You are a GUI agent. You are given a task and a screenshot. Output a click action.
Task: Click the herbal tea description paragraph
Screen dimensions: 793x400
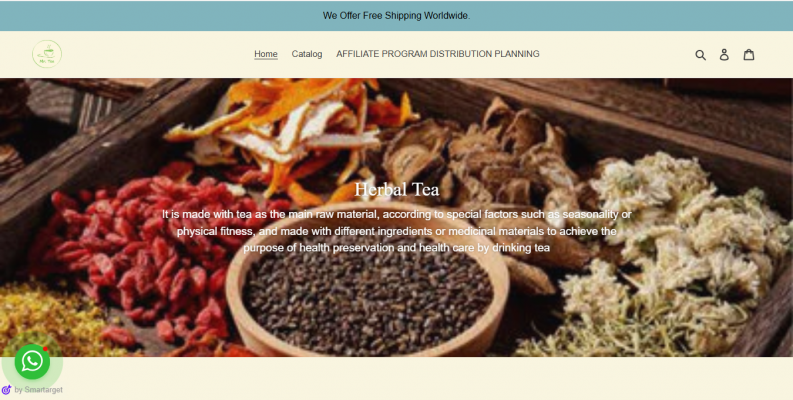click(396, 231)
